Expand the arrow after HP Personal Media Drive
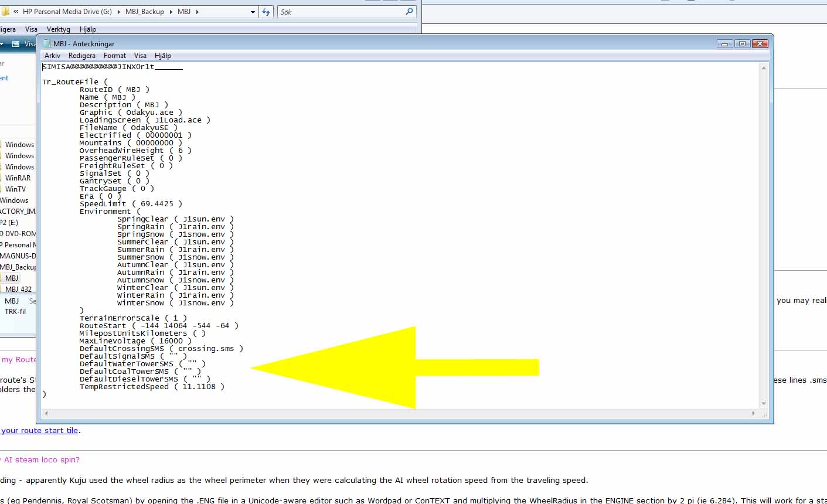This screenshot has width=827, height=504. point(119,12)
